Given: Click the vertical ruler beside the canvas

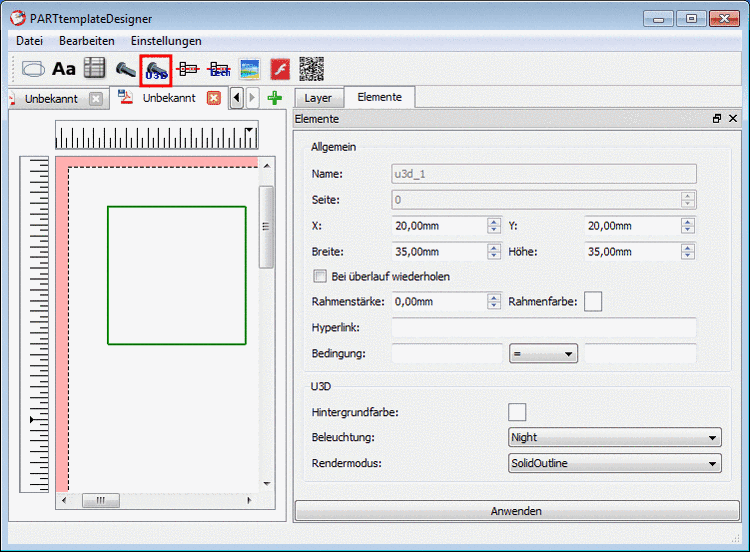Looking at the screenshot, I should click(x=34, y=324).
